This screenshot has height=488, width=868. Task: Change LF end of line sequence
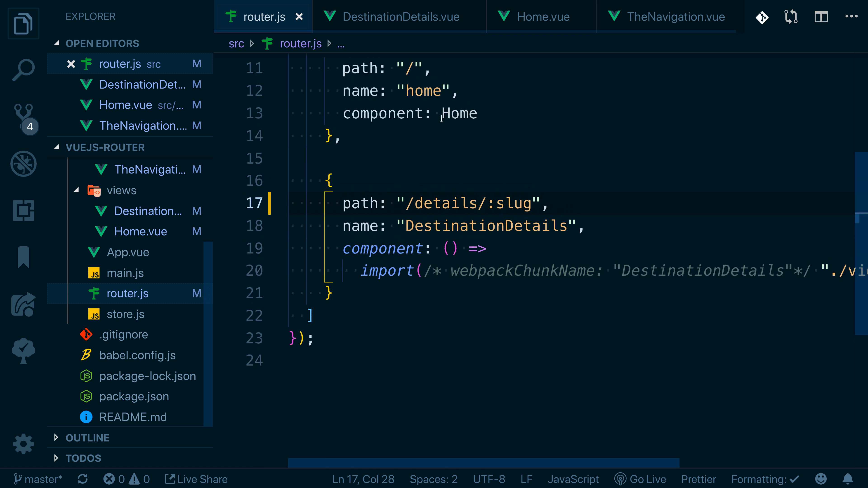(526, 479)
